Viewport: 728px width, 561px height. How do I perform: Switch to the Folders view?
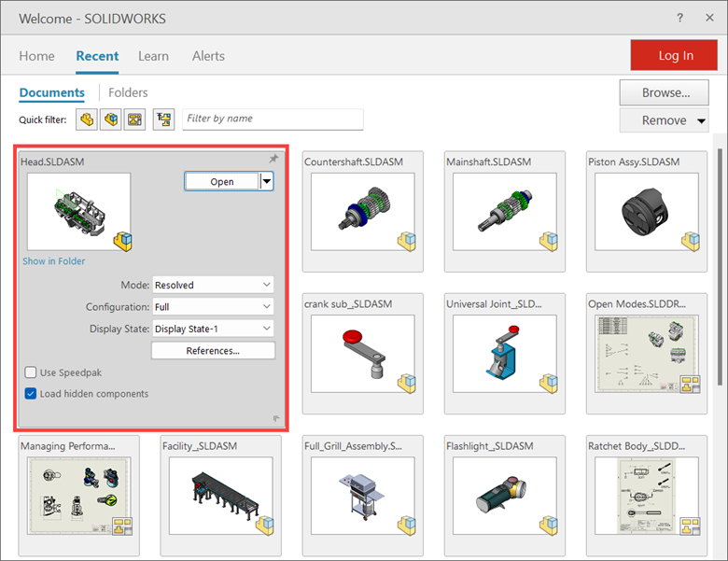(x=128, y=92)
